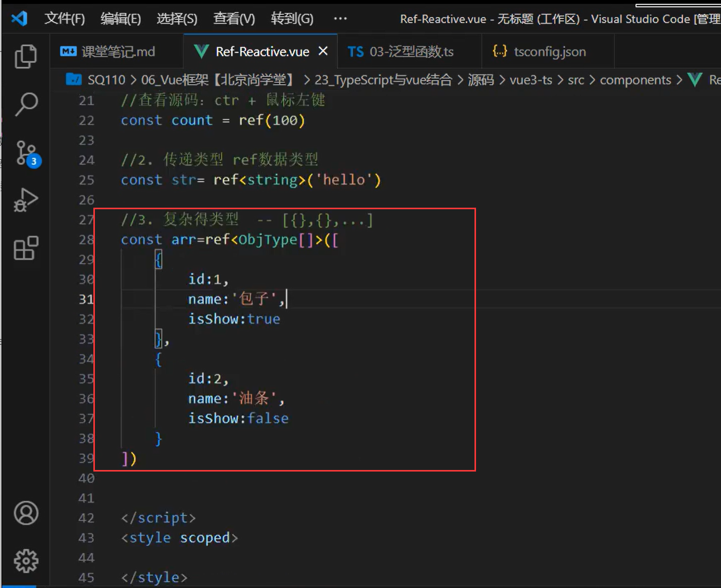Click the Vue icon at the breadcrumb end
Viewport: 721px width, 588px height.
(x=695, y=80)
